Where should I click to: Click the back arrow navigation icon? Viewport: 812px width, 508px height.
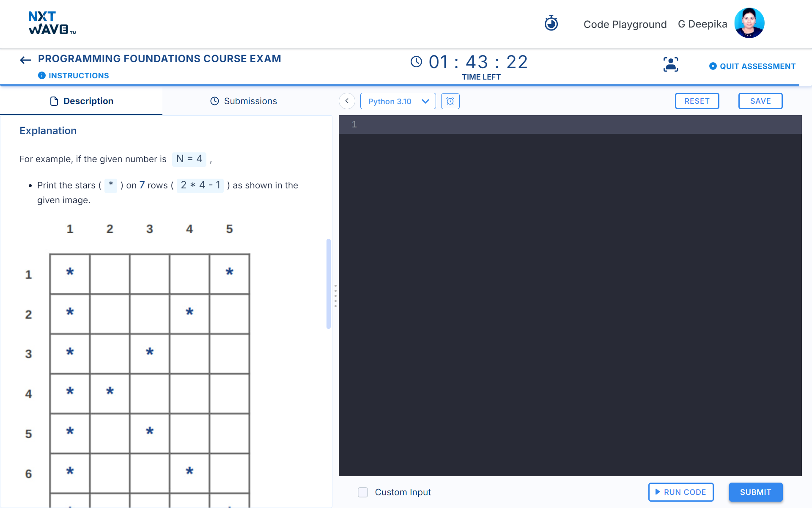click(25, 59)
